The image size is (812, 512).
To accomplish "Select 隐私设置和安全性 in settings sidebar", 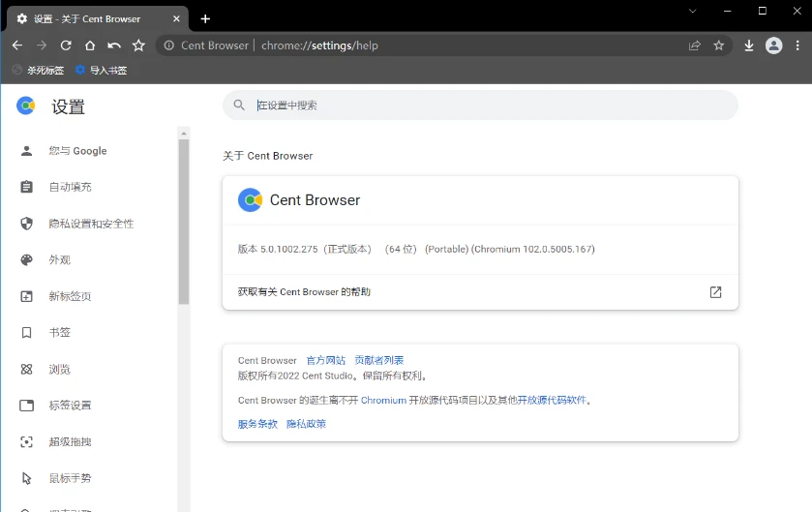I will click(91, 224).
